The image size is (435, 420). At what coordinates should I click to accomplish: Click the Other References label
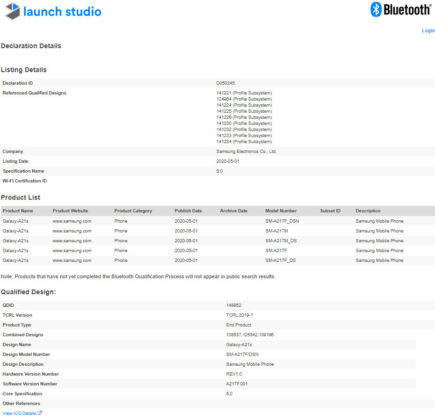pyautogui.click(x=21, y=403)
